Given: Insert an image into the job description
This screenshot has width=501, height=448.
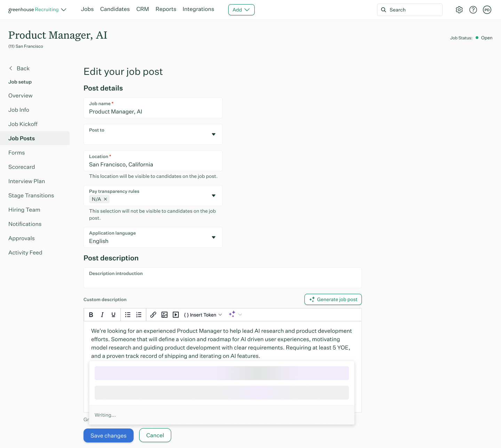Looking at the screenshot, I should click(165, 314).
